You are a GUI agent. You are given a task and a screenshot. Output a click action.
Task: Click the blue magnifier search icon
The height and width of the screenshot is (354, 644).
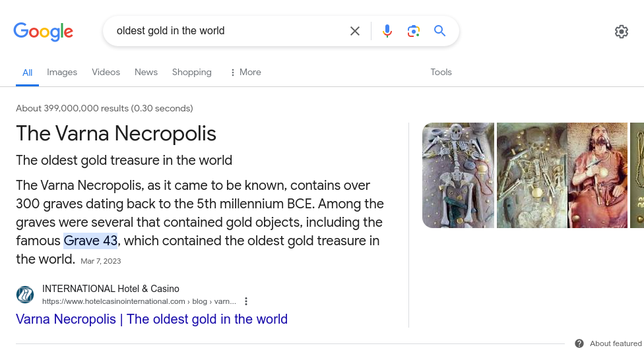click(439, 31)
